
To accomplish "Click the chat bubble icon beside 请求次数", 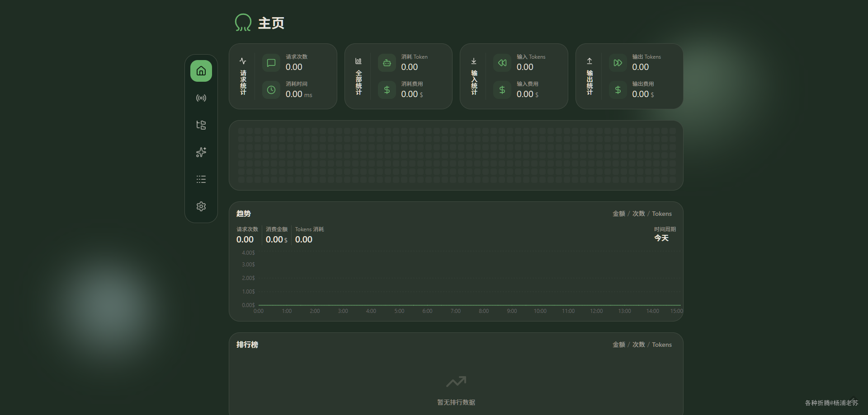I will click(x=271, y=63).
